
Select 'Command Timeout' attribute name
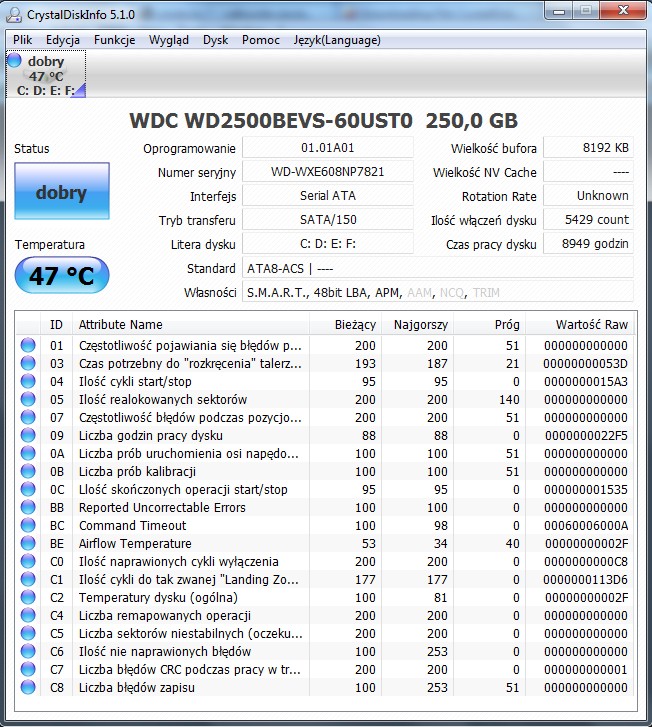pos(132,525)
